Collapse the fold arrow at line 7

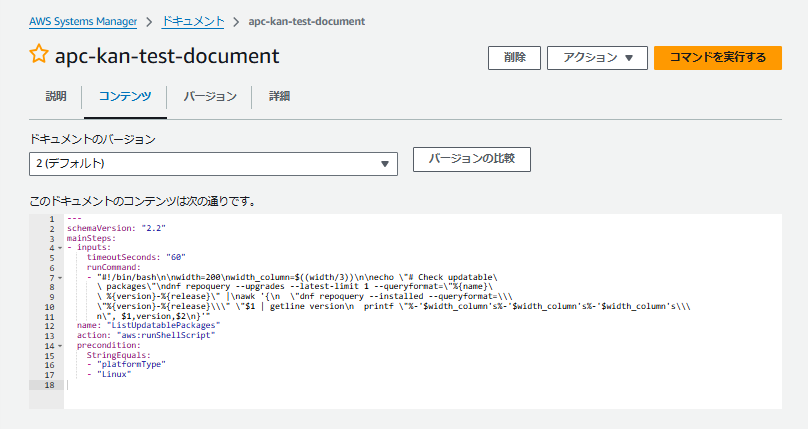pos(60,278)
